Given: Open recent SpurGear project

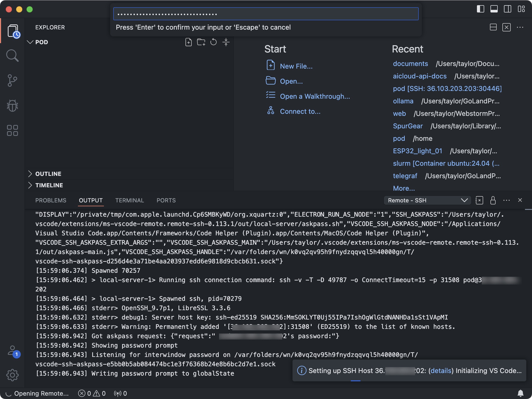Looking at the screenshot, I should click(x=408, y=126).
